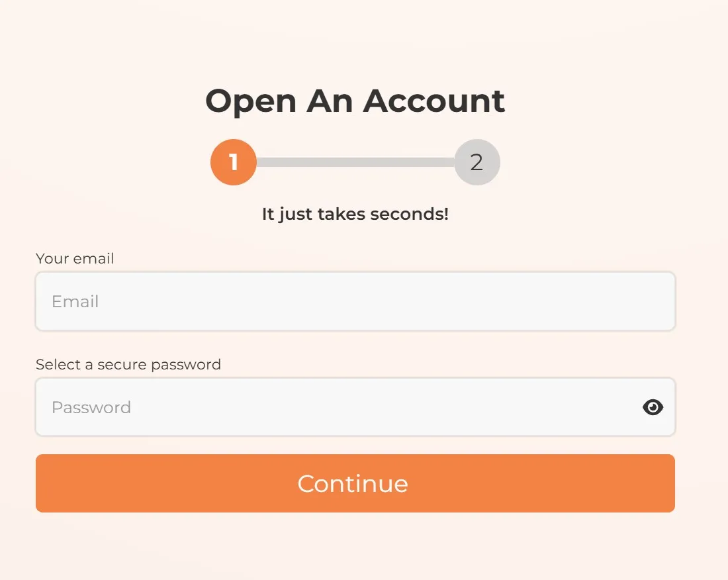The width and height of the screenshot is (728, 580).
Task: Place the cursor on the Password placeholder
Action: coord(91,407)
